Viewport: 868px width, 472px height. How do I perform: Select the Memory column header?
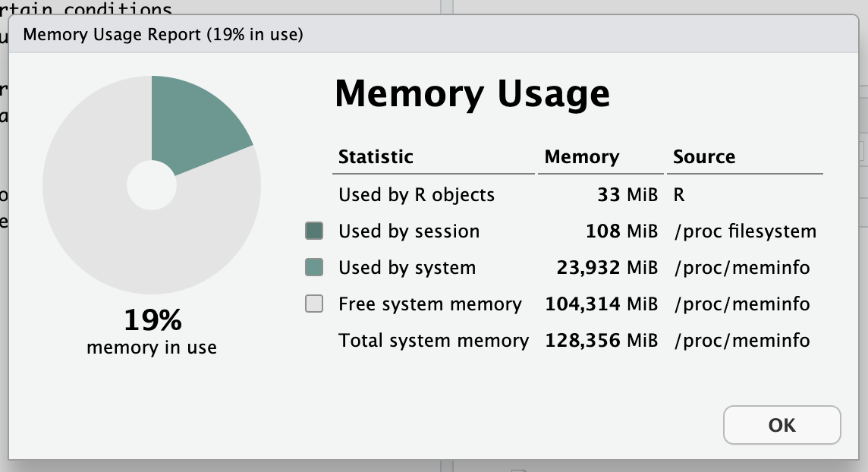click(582, 157)
